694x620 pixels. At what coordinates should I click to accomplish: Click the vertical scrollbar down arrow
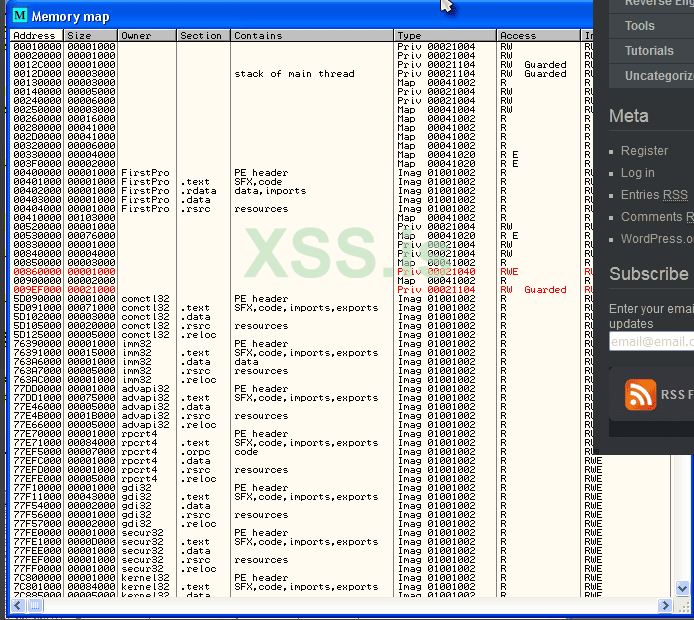click(x=682, y=588)
